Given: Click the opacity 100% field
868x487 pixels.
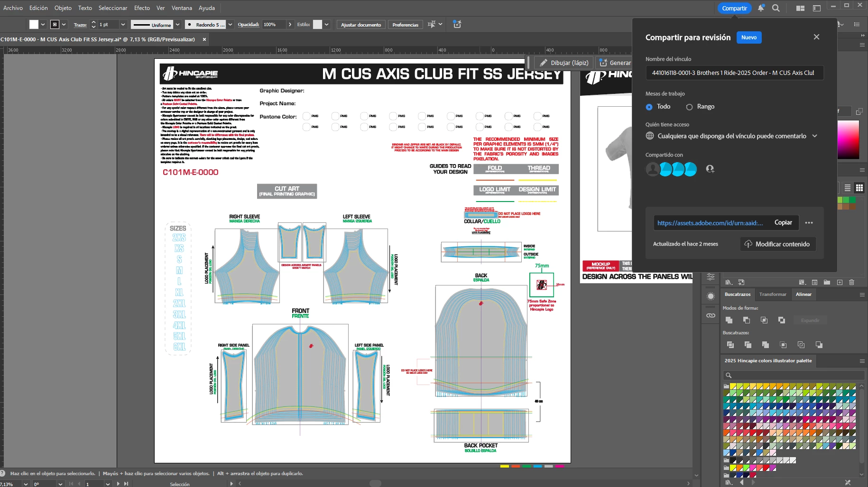Looking at the screenshot, I should point(274,25).
